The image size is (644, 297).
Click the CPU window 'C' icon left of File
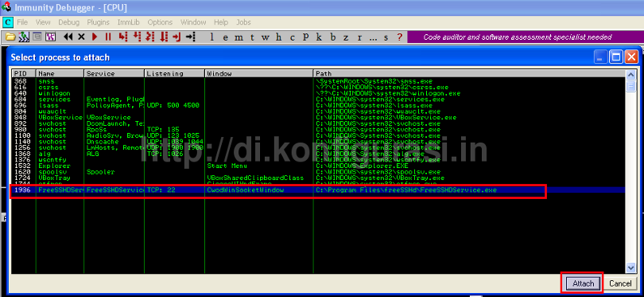7,21
